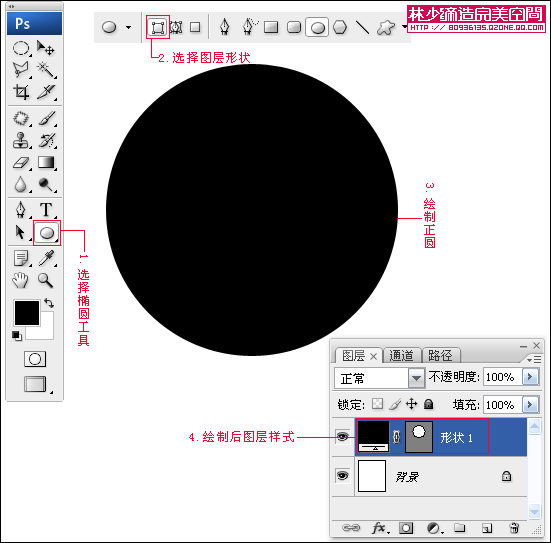The width and height of the screenshot is (551, 543).
Task: Select the Zoom magnifier tool
Action: [46, 280]
